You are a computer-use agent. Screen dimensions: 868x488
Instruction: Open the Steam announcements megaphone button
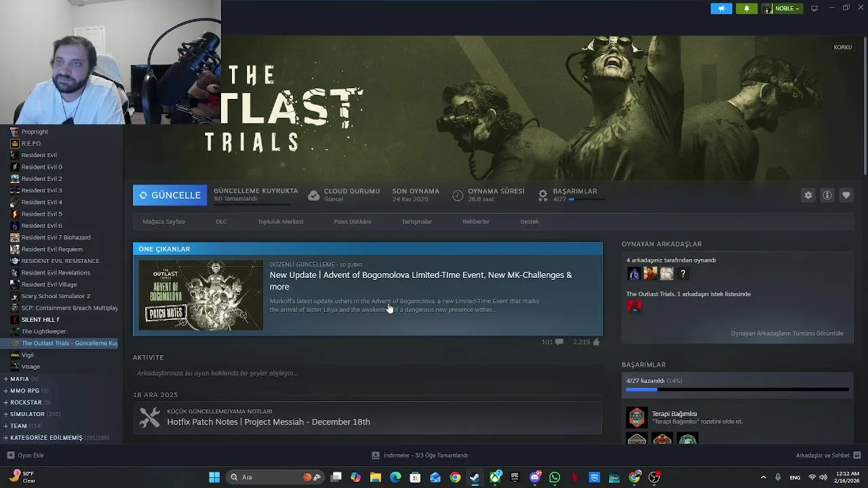click(x=722, y=8)
